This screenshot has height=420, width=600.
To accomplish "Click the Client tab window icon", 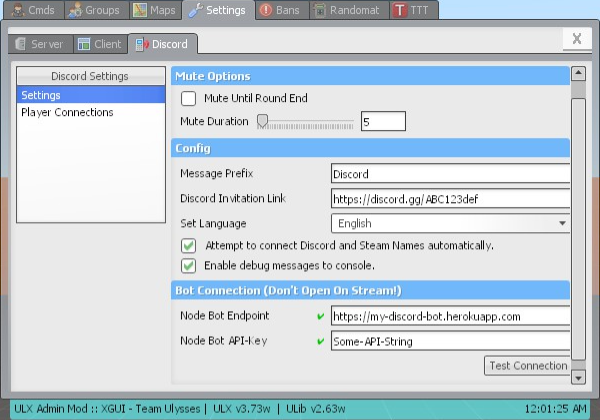I will tap(84, 44).
